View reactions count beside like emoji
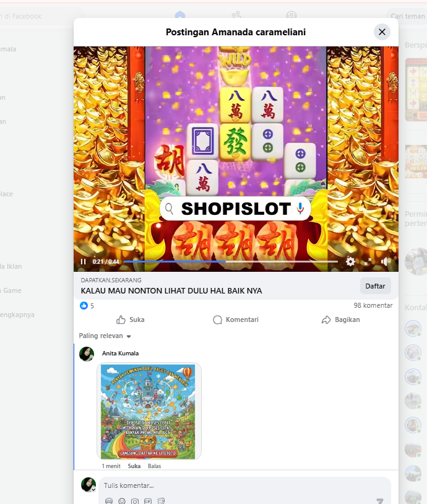The width and height of the screenshot is (427, 504). click(x=92, y=306)
